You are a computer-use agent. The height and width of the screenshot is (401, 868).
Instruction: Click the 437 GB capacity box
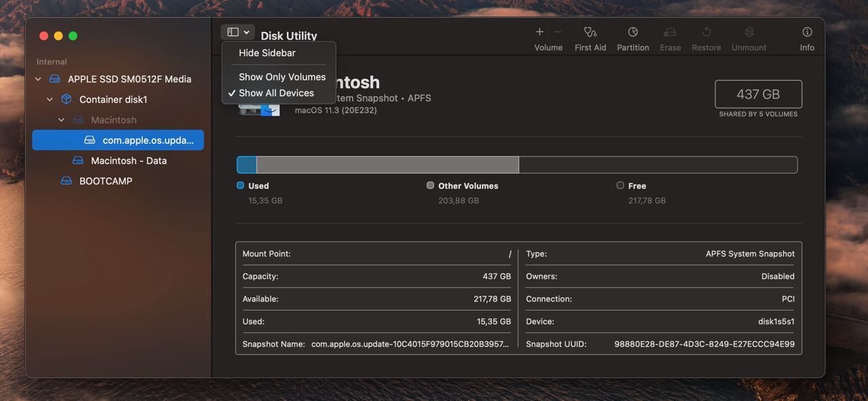click(758, 94)
